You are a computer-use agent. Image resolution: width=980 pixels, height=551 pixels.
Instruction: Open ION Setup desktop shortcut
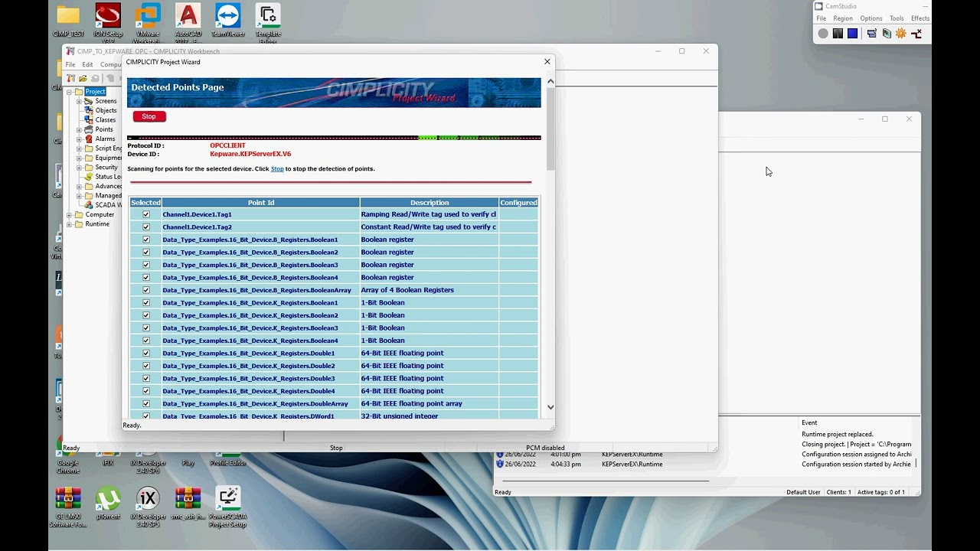[x=108, y=21]
